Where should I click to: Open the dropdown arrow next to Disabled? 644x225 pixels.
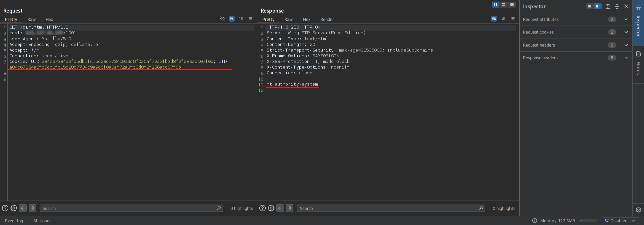pyautogui.click(x=634, y=221)
